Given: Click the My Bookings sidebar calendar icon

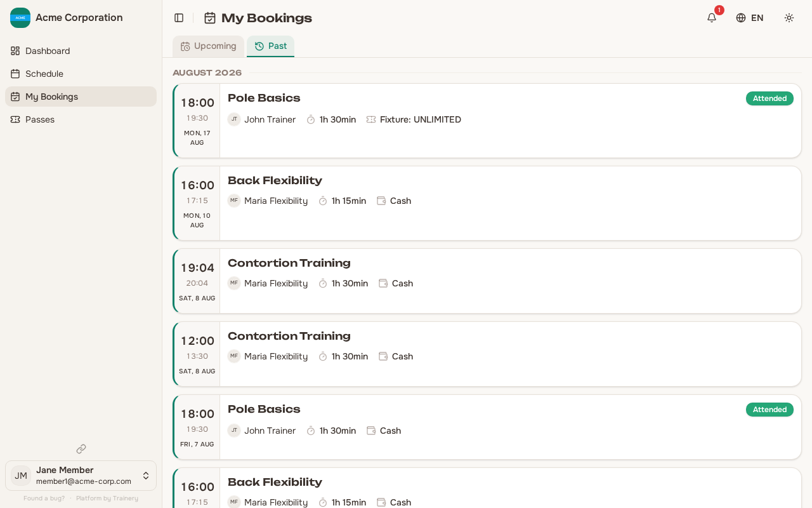Looking at the screenshot, I should (15, 97).
